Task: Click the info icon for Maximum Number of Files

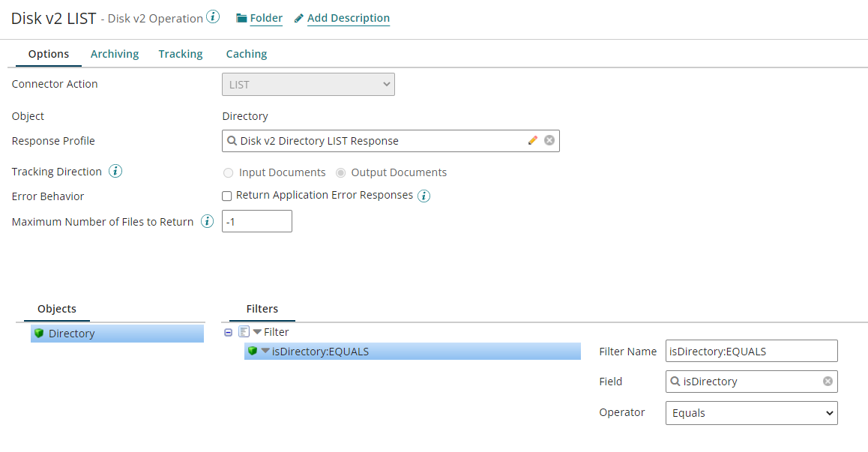Action: point(207,221)
